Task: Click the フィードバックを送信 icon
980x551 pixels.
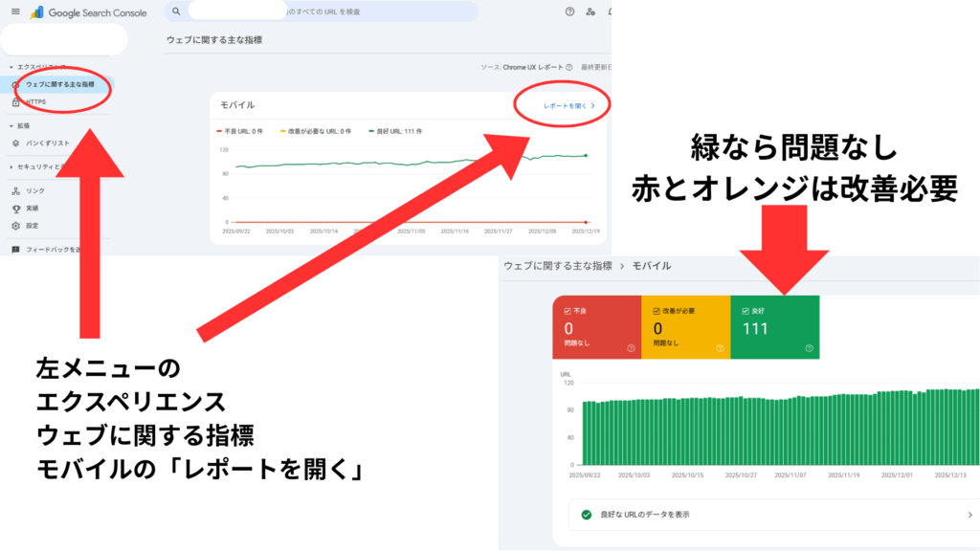Action: click(x=14, y=247)
